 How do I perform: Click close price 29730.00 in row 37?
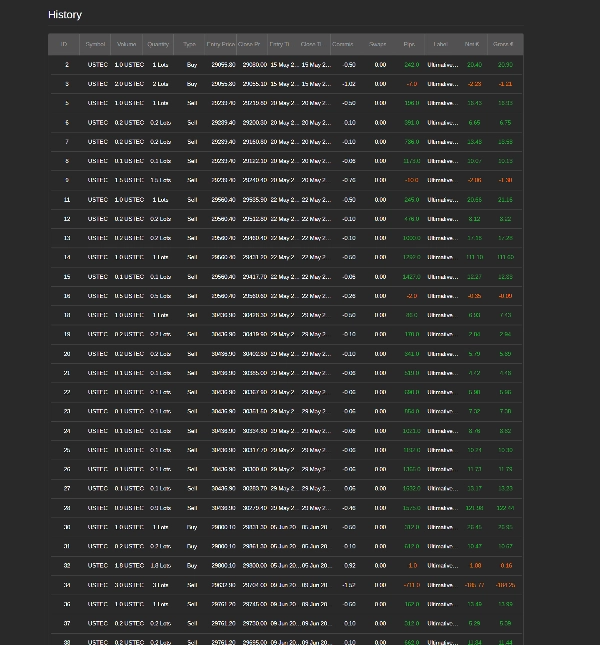tap(255, 624)
